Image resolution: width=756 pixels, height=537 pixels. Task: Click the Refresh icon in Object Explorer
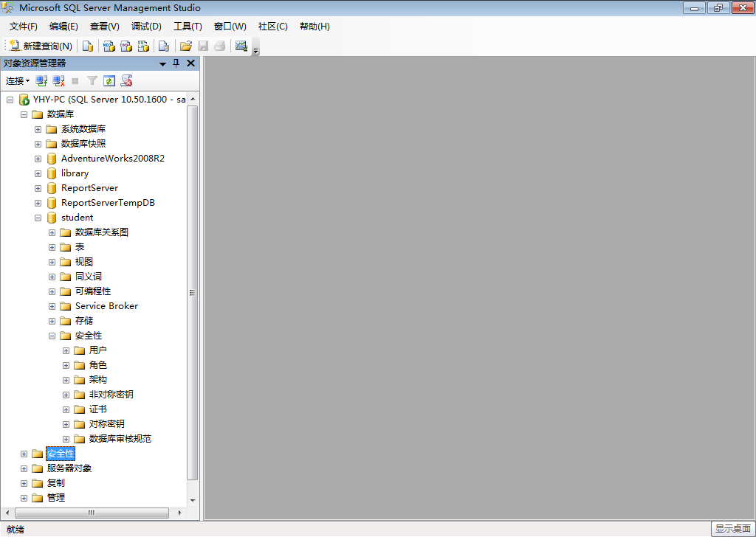click(x=109, y=81)
